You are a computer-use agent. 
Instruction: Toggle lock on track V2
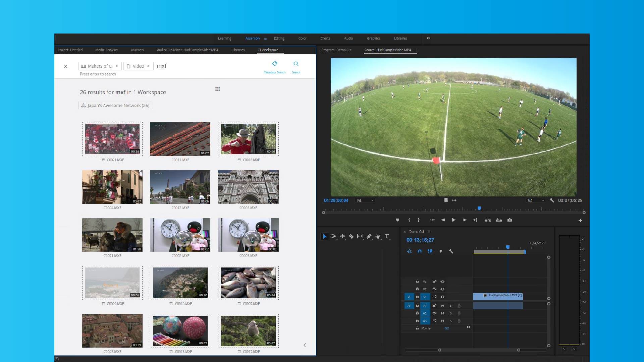coord(417,289)
